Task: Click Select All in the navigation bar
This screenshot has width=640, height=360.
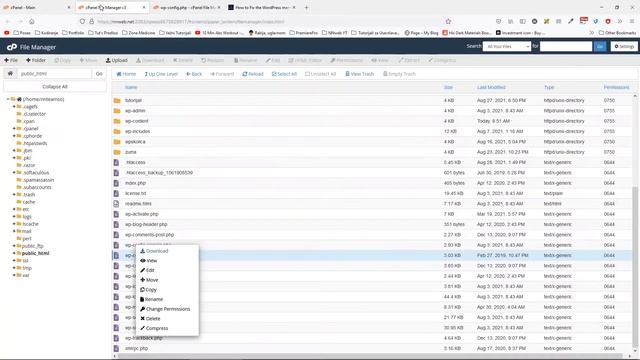Action: 284,74
